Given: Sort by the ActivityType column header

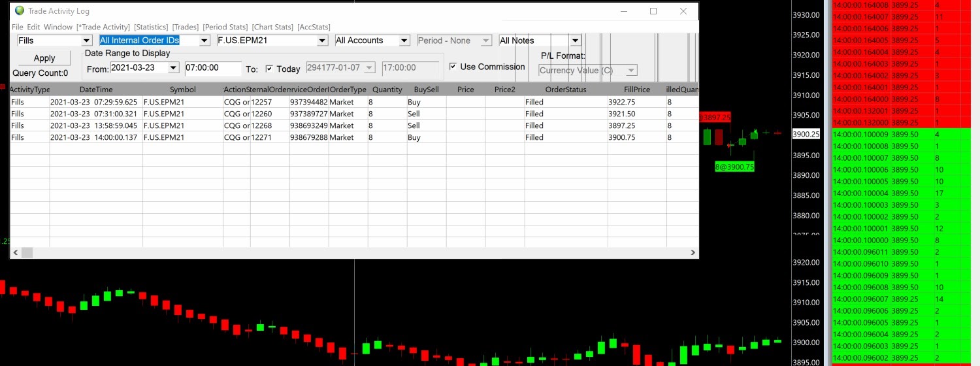Looking at the screenshot, I should (x=29, y=90).
